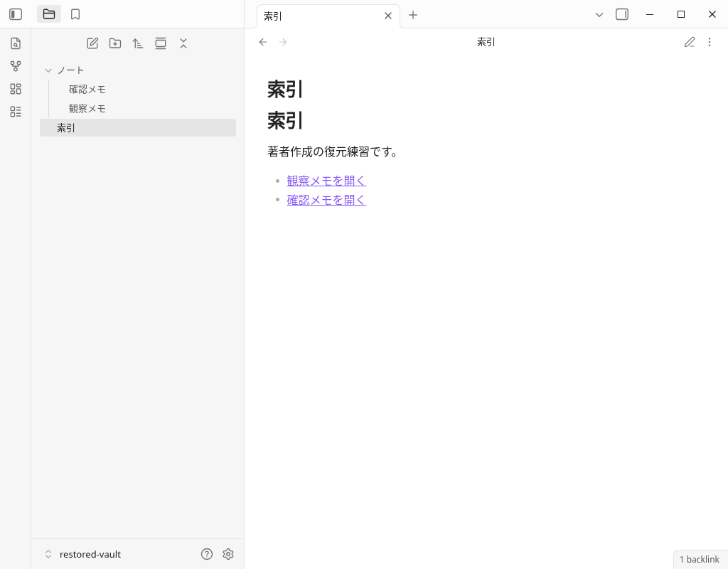728x569 pixels.
Task: Follow the 確認メモを開く link
Action: click(326, 200)
